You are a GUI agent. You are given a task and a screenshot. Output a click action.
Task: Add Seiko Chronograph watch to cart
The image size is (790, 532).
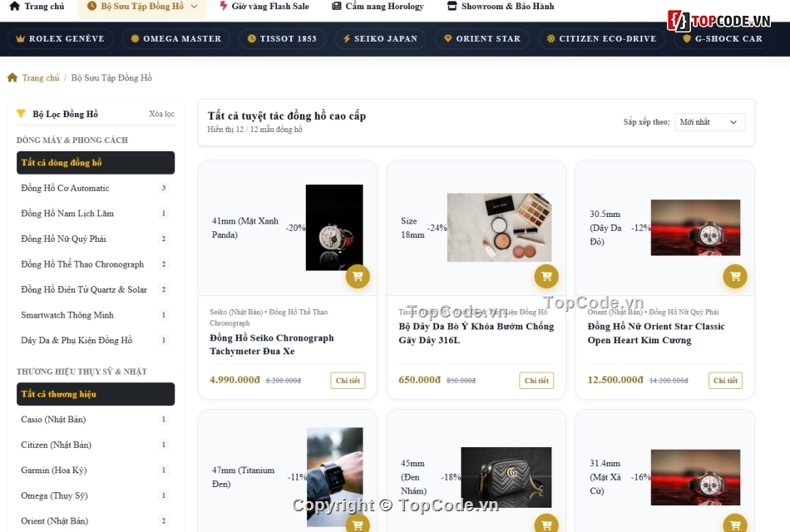pos(358,276)
